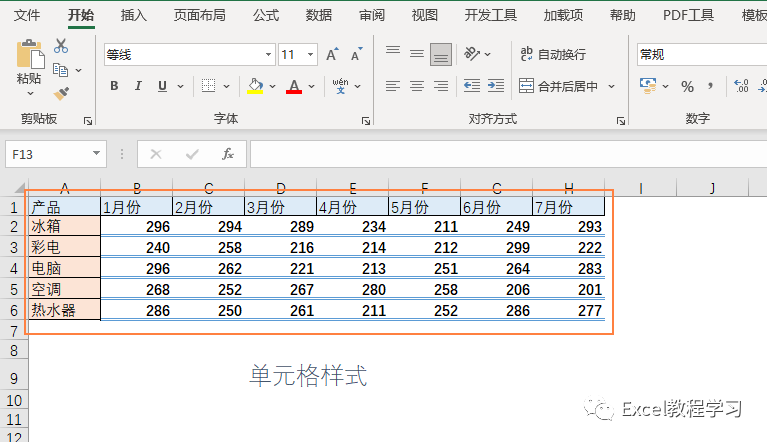Expand the paste options arrow

click(30, 93)
